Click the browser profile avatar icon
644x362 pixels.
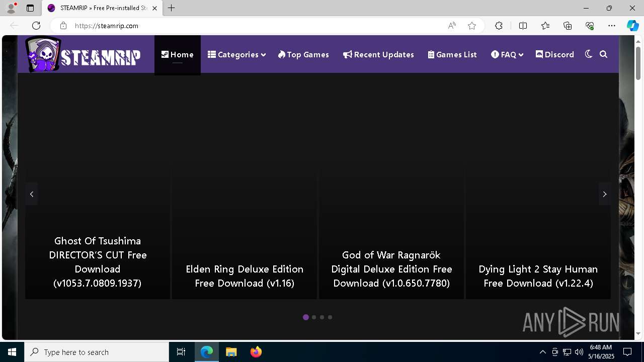click(11, 8)
